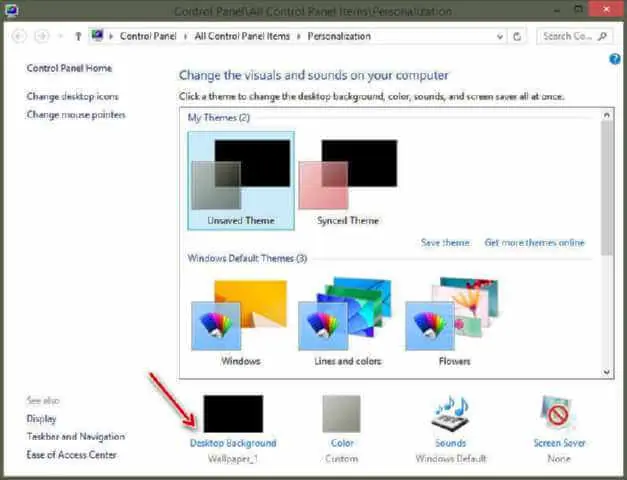Click Personalization in the breadcrumb
The image size is (627, 480).
point(339,36)
